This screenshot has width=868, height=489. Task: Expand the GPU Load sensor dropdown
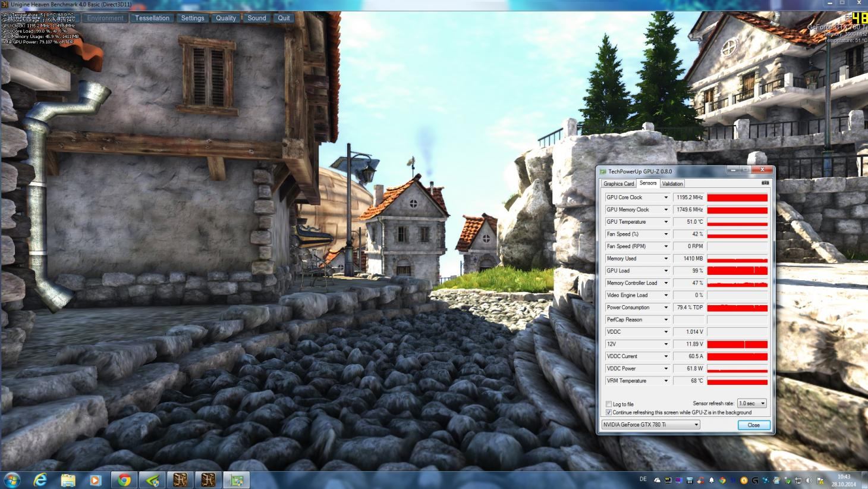point(666,271)
